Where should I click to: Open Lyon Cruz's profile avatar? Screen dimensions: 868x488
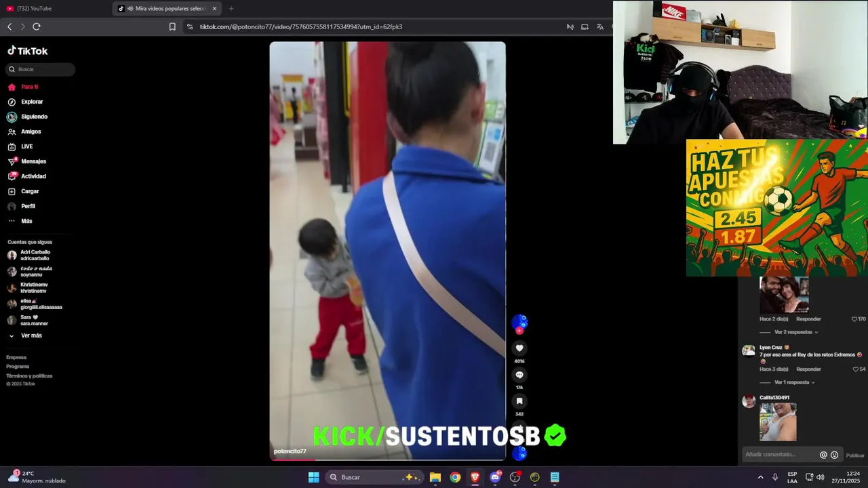[749, 350]
